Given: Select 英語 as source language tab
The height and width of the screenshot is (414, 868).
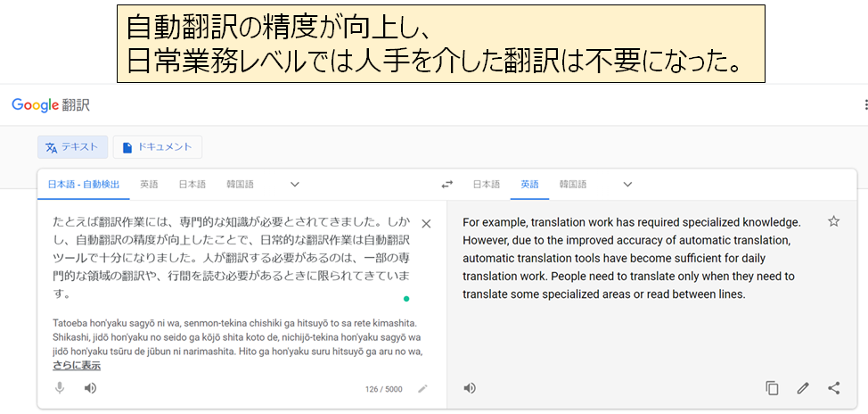Looking at the screenshot, I should 149,185.
